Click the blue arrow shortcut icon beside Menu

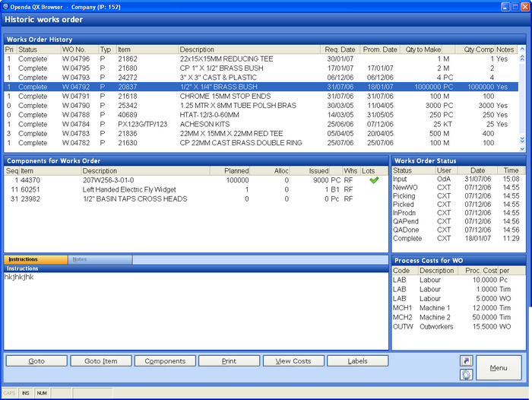[x=466, y=360]
